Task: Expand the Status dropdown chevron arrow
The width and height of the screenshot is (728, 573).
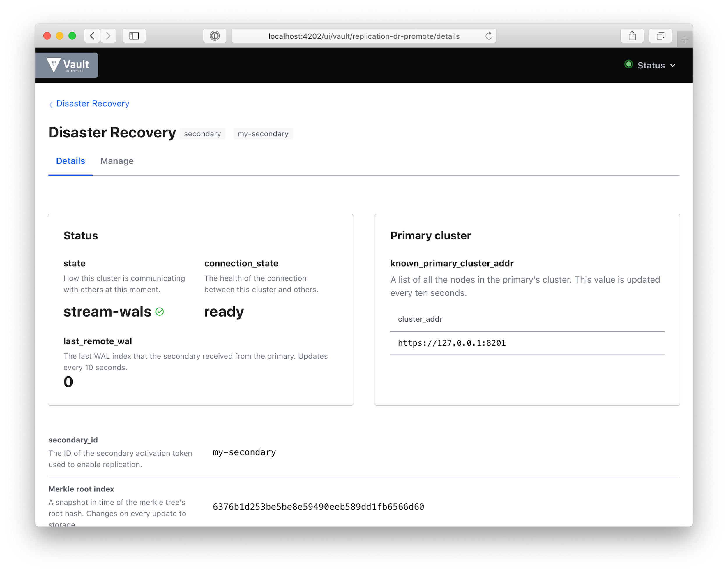Action: 672,66
